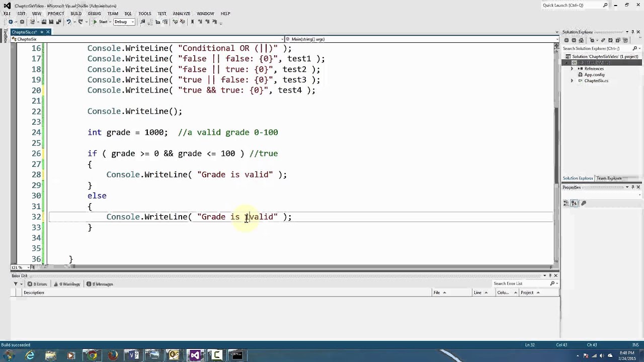Screen dimensions: 644x362
Task: Click in the Search Error List field
Action: pos(521,284)
